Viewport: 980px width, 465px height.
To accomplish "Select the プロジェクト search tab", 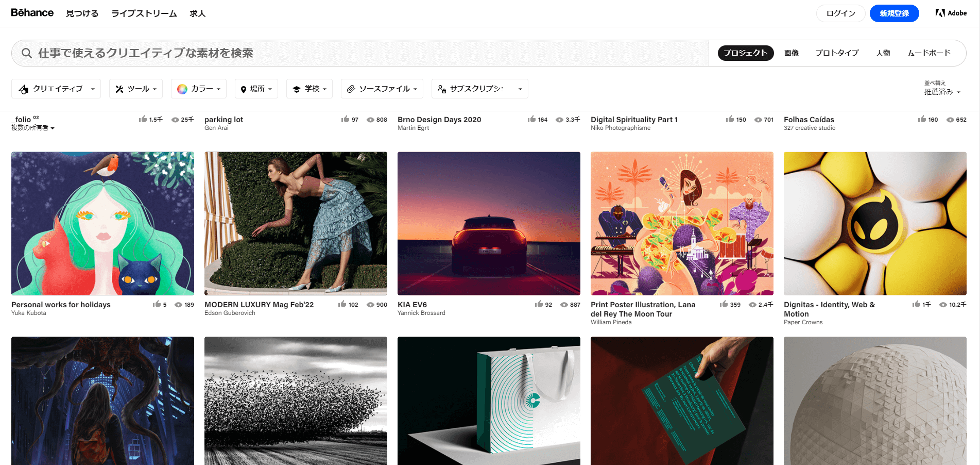I will point(745,53).
